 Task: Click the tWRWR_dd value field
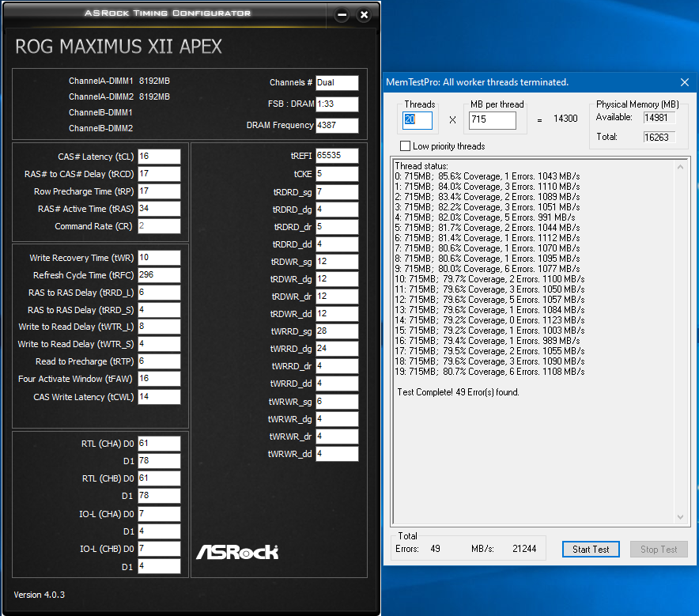tap(337, 454)
